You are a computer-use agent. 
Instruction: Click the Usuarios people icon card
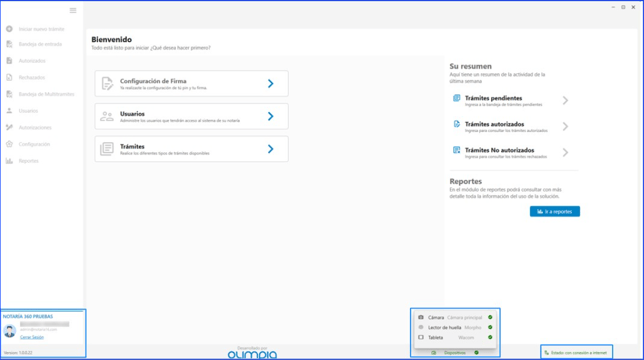pyautogui.click(x=107, y=116)
